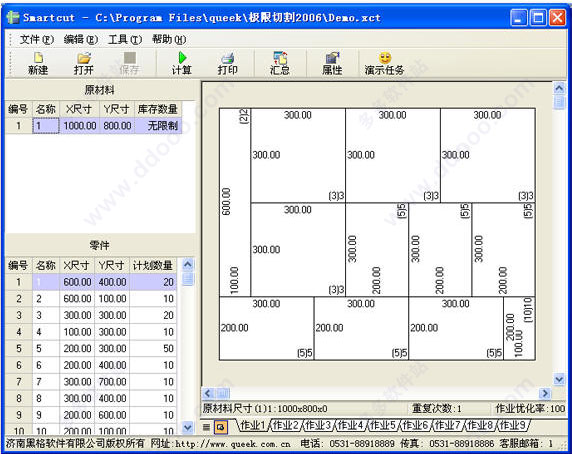The height and width of the screenshot is (454, 572).
Task: Click layout view vertical scroll up arrow
Action: point(559,88)
